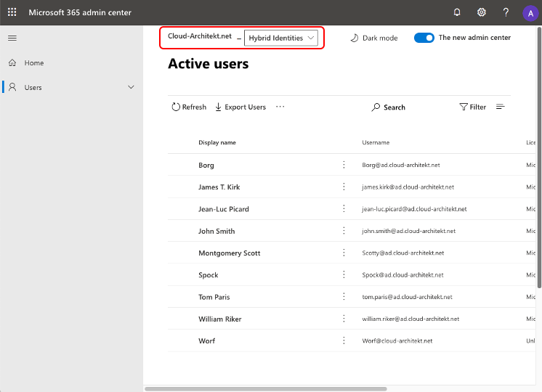Open the Hybrid Identities dropdown
Screen dimensions: 542x392
click(x=280, y=38)
